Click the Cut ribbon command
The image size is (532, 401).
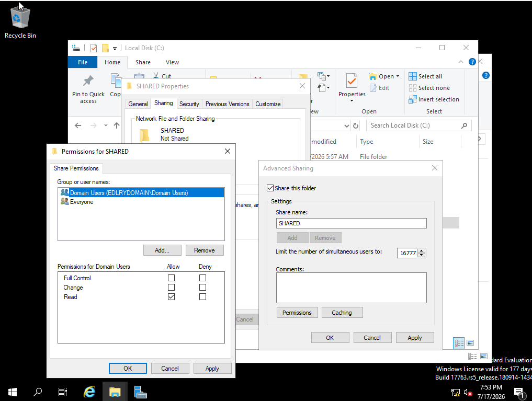(x=162, y=76)
